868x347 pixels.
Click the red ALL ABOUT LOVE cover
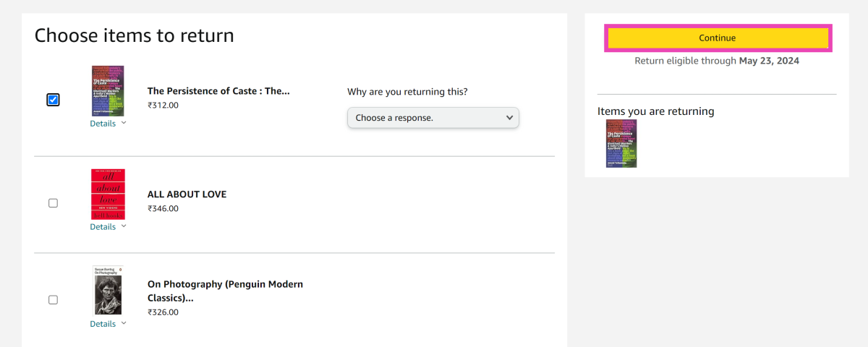point(108,194)
